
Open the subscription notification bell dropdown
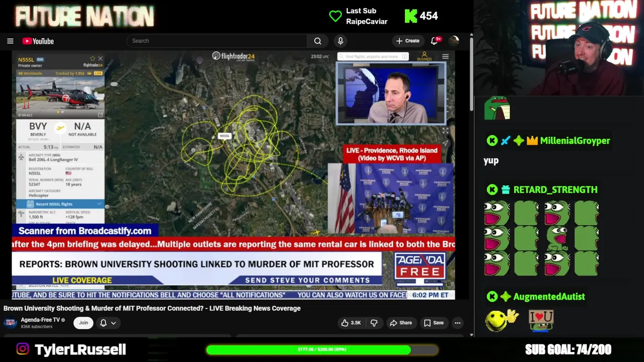coord(108,323)
